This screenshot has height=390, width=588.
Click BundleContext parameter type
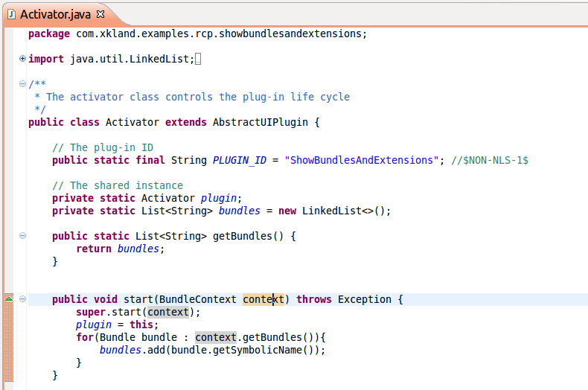(x=198, y=299)
